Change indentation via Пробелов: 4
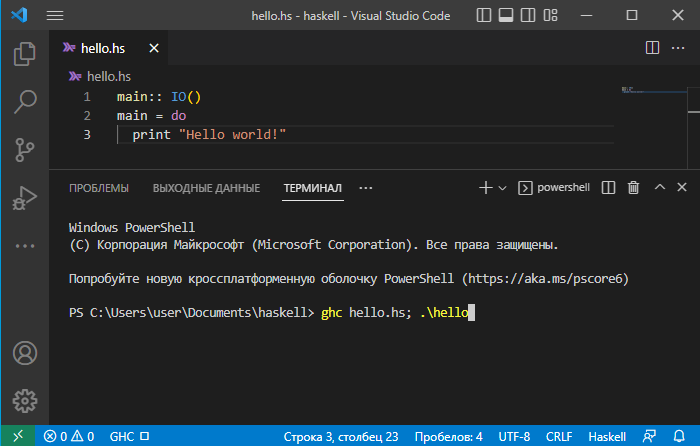 click(x=448, y=437)
